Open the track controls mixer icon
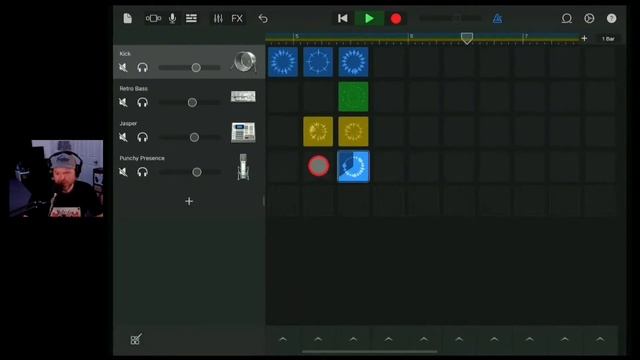Viewport: 640px width, 360px height. pyautogui.click(x=218, y=18)
